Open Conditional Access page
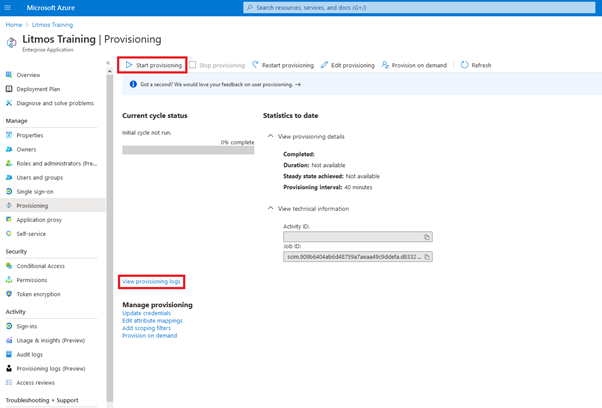 click(41, 266)
